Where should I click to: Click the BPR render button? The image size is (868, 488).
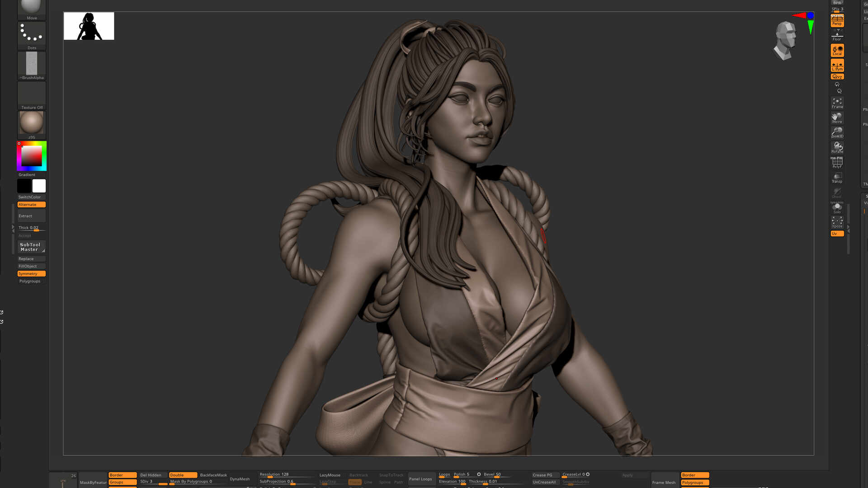click(x=837, y=2)
